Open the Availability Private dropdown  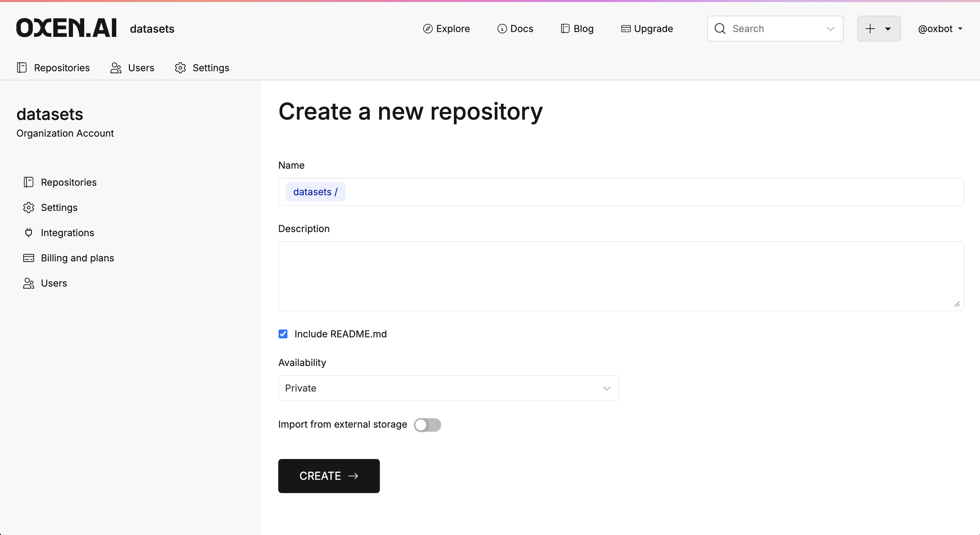point(448,388)
